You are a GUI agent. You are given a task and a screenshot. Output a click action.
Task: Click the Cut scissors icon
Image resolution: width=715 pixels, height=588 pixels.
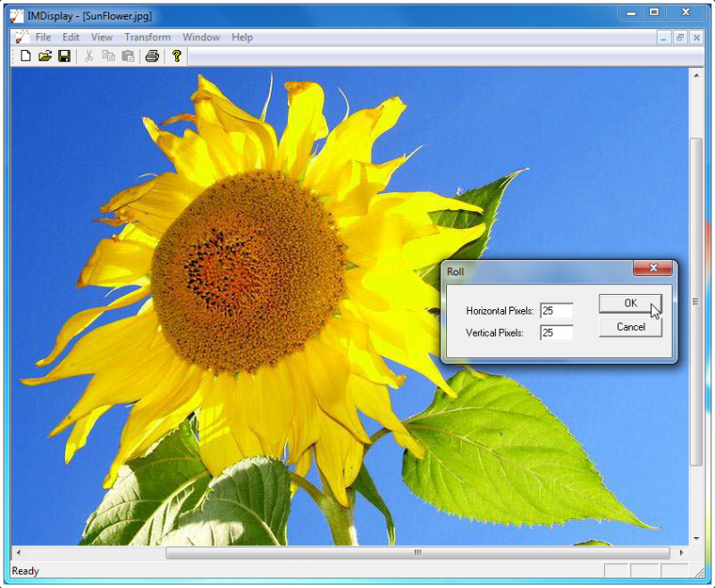pos(88,56)
